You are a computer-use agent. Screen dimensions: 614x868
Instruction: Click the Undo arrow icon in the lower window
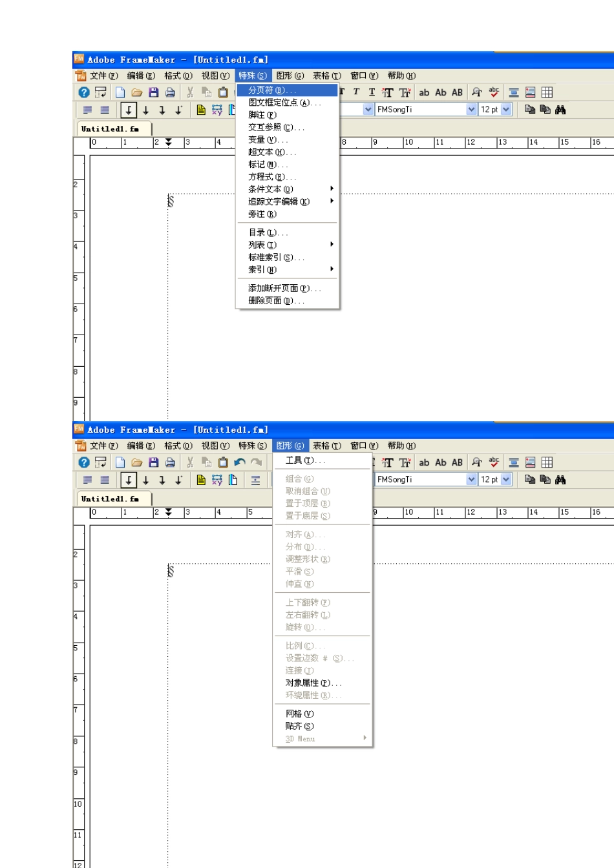pyautogui.click(x=240, y=462)
